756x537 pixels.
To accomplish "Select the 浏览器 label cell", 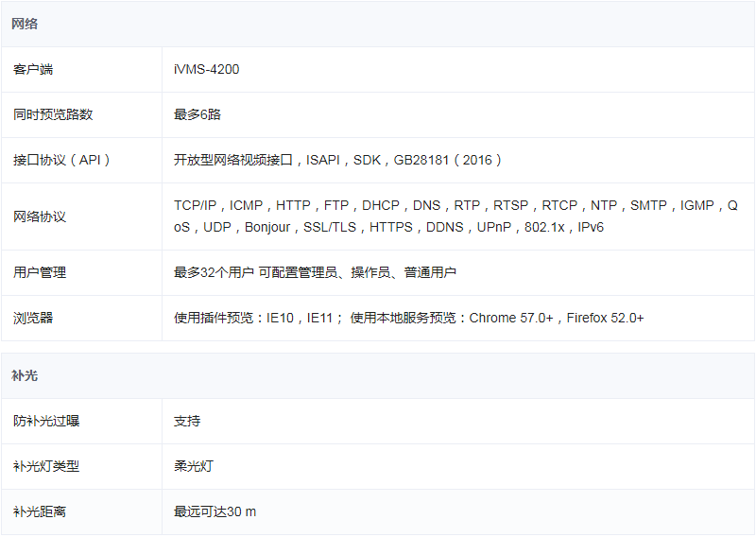I will coord(81,318).
